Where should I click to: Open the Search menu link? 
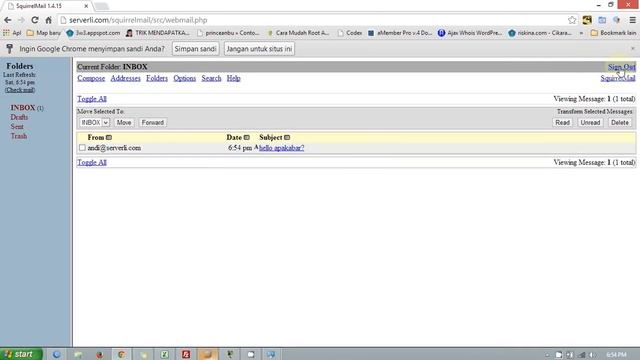(211, 78)
